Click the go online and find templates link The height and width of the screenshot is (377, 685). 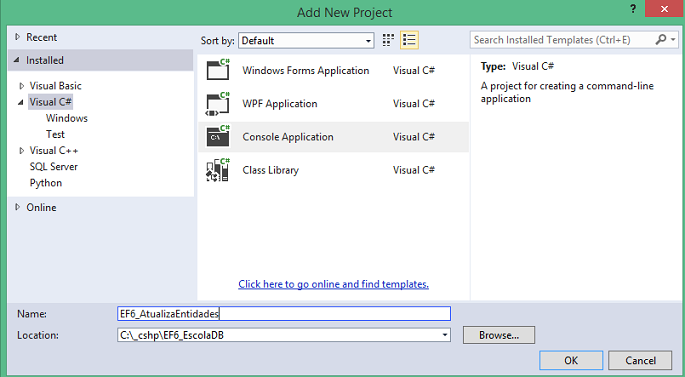(333, 284)
